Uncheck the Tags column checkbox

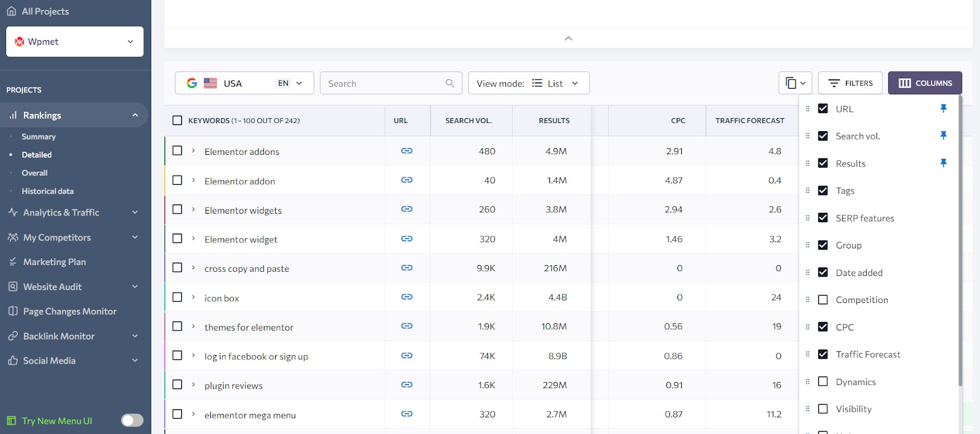click(823, 190)
